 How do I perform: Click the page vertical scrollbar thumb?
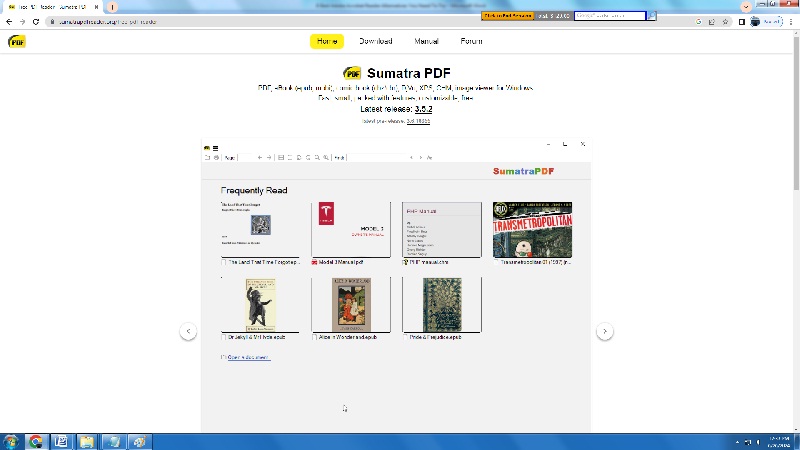(x=796, y=112)
